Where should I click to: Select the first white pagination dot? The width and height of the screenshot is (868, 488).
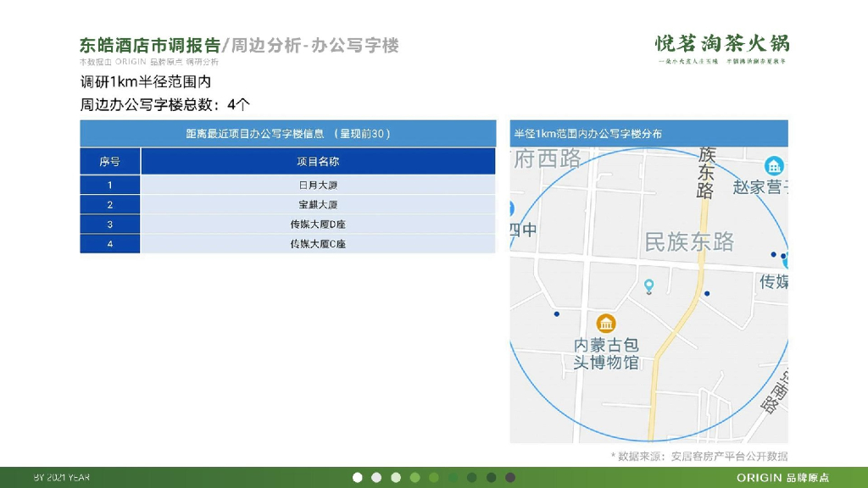tap(357, 477)
